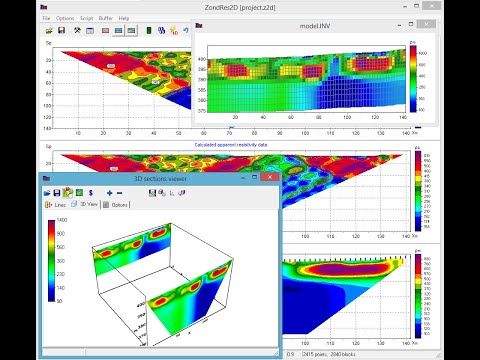Click the open file icon in main toolbar

(49, 31)
